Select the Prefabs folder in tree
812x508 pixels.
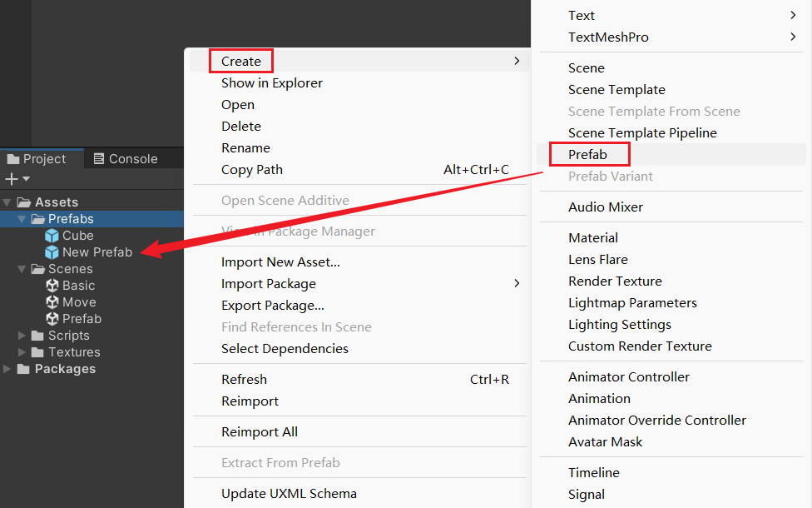click(x=70, y=219)
